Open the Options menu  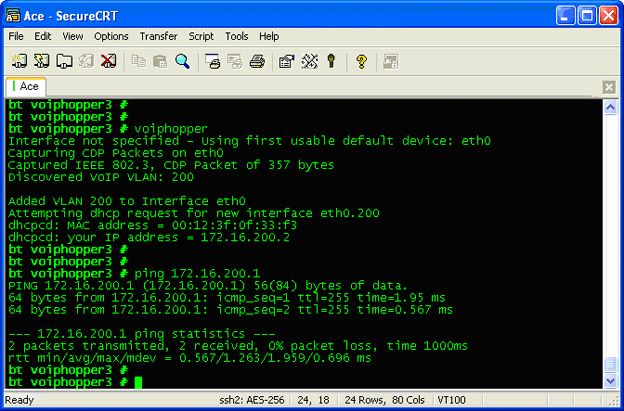(x=111, y=36)
